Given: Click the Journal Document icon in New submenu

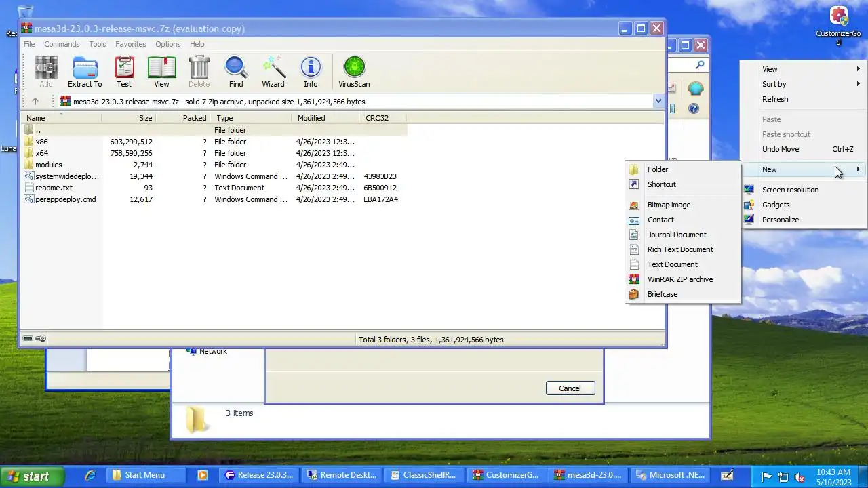Looking at the screenshot, I should tap(634, 235).
